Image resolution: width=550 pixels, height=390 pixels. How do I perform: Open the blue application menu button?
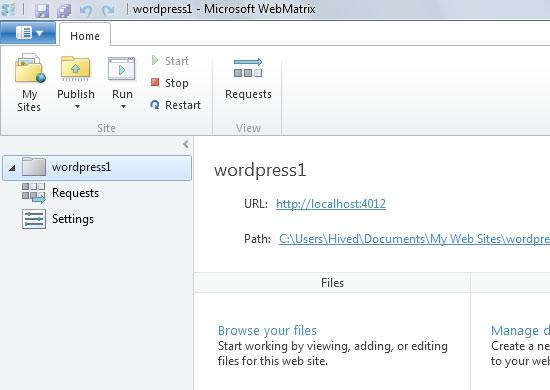pos(28,33)
